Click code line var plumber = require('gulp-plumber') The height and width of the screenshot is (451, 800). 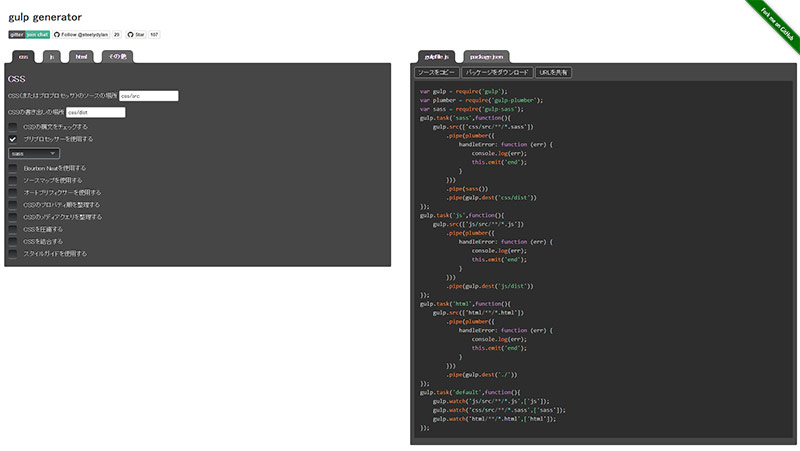click(x=481, y=101)
